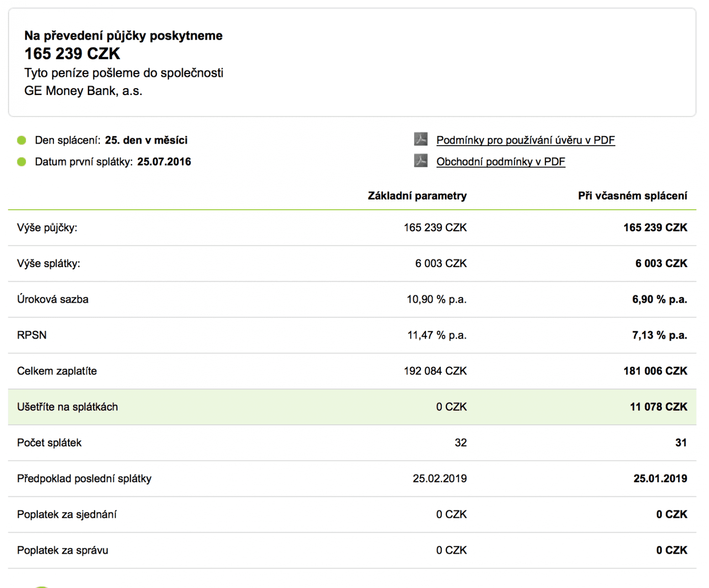Select heading Na převedení půjčky poskytneme
The image size is (709, 588).
[123, 36]
